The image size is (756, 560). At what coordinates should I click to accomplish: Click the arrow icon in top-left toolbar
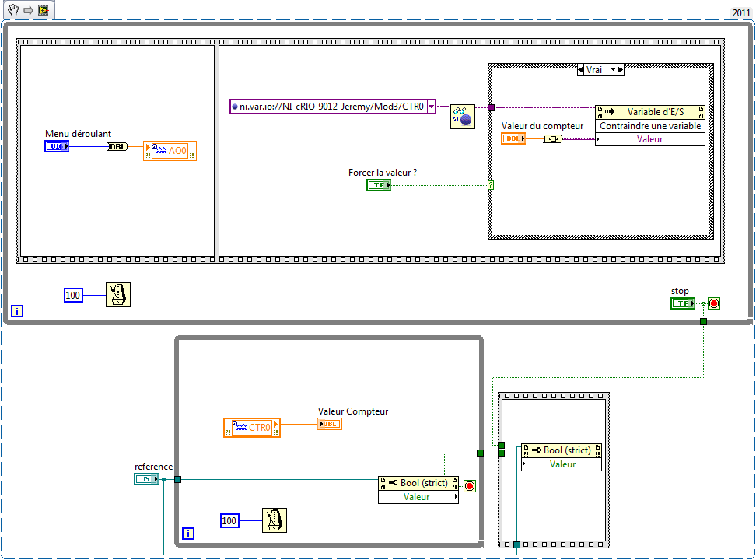pos(28,10)
